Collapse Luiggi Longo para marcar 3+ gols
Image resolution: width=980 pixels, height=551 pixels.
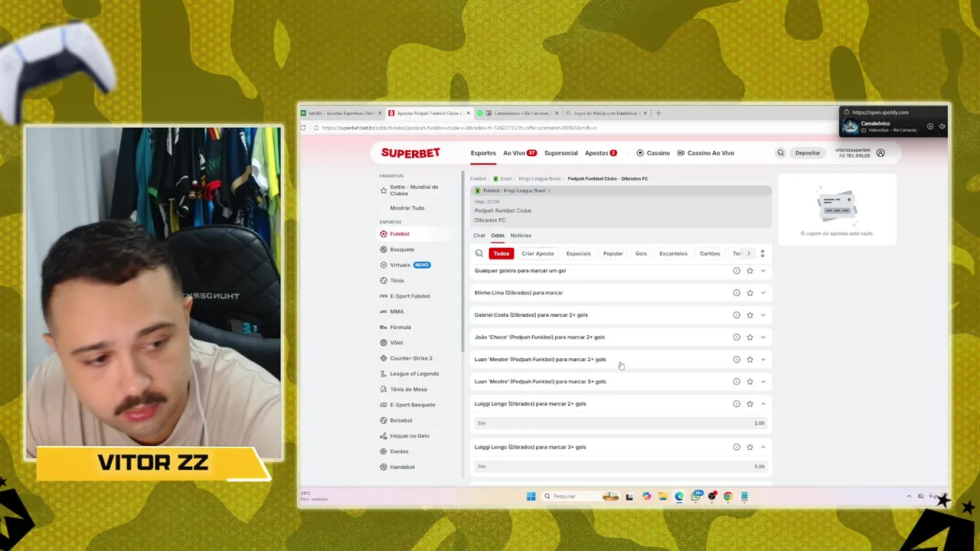tap(763, 447)
